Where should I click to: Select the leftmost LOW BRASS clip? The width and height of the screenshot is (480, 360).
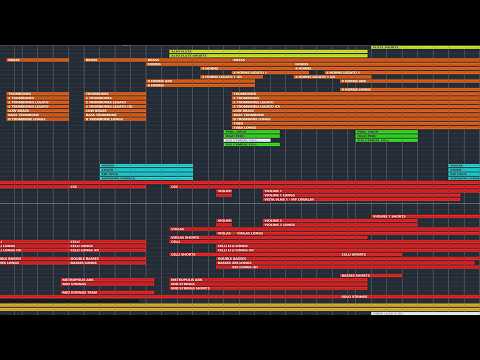(38, 111)
